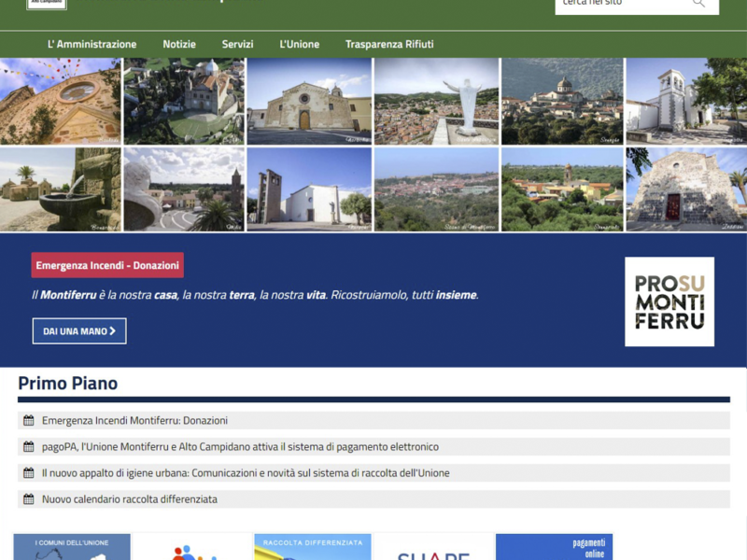Image resolution: width=747 pixels, height=560 pixels.
Task: Click the calendar icon beside the pagoPA news
Action: 29,447
